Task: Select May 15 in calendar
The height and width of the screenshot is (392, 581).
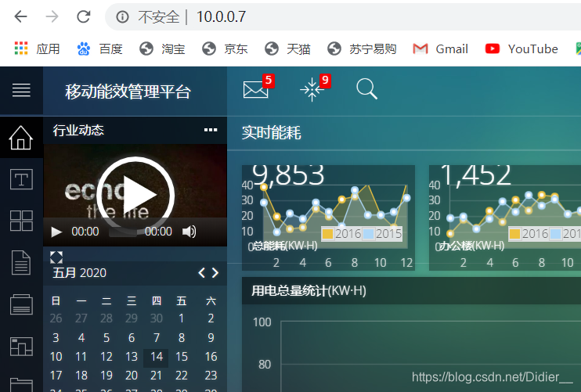Action: (x=181, y=357)
